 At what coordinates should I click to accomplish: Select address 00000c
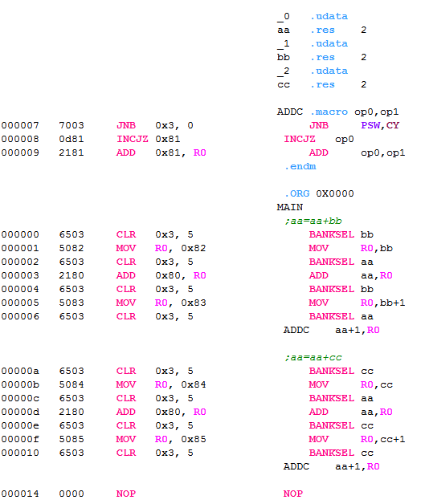(x=20, y=398)
